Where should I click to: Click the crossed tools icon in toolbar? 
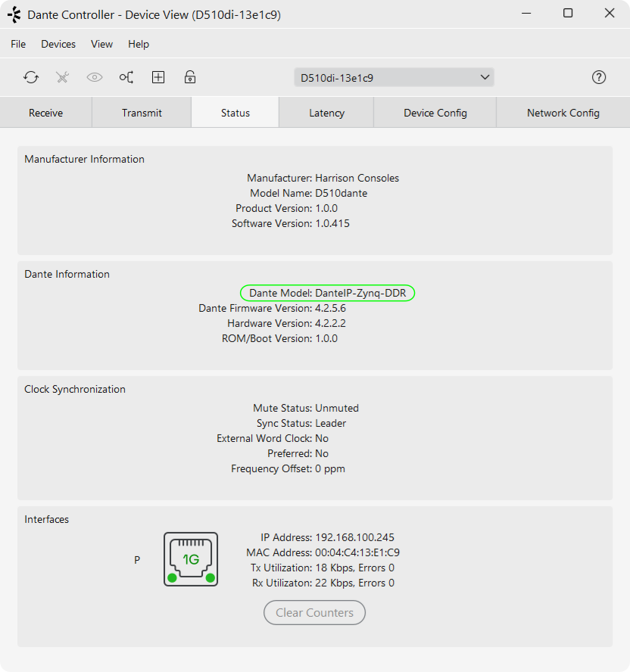pos(63,78)
